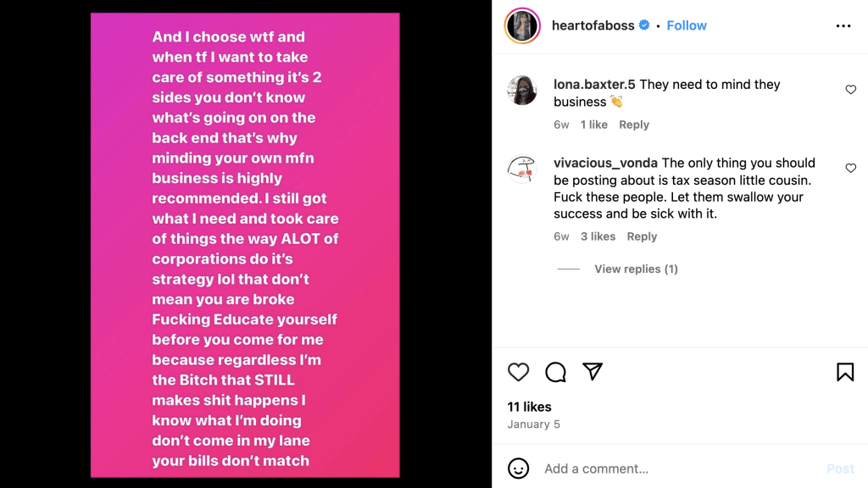Expand View replies (1)
Image resolution: width=868 pixels, height=488 pixels.
pyautogui.click(x=636, y=269)
